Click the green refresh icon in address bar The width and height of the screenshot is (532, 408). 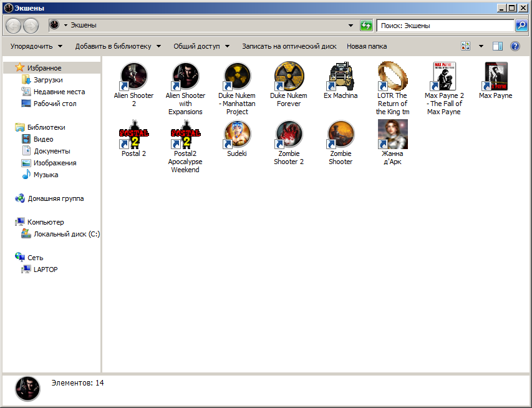pyautogui.click(x=366, y=26)
